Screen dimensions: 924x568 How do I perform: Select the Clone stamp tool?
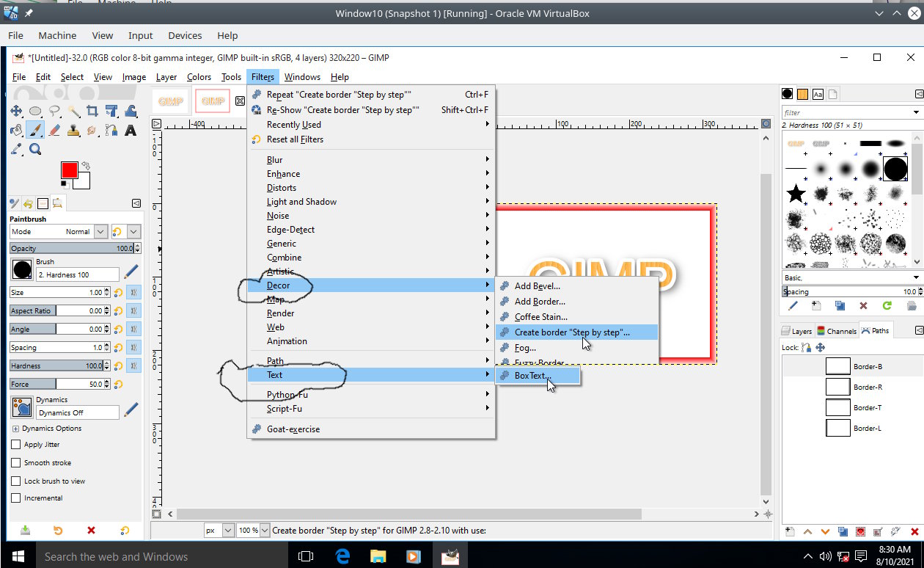coord(73,131)
